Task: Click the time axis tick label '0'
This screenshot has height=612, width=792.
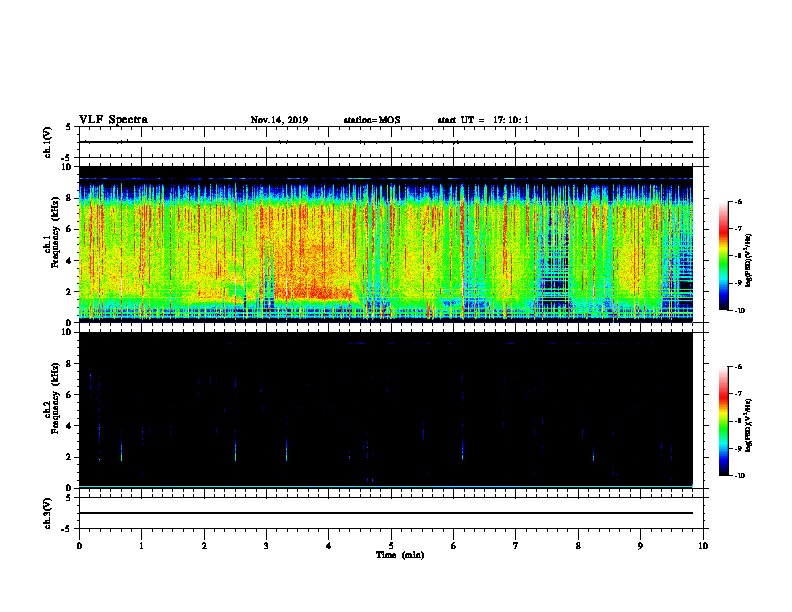Action: [79, 546]
